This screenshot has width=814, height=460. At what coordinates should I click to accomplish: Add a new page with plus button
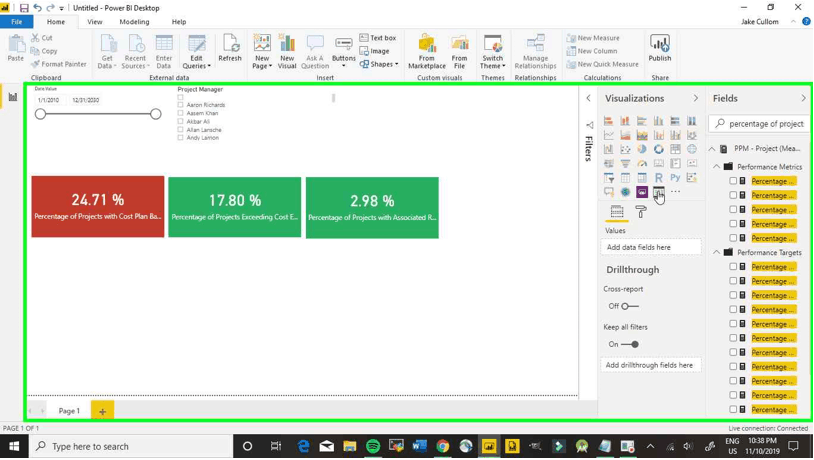tap(102, 411)
